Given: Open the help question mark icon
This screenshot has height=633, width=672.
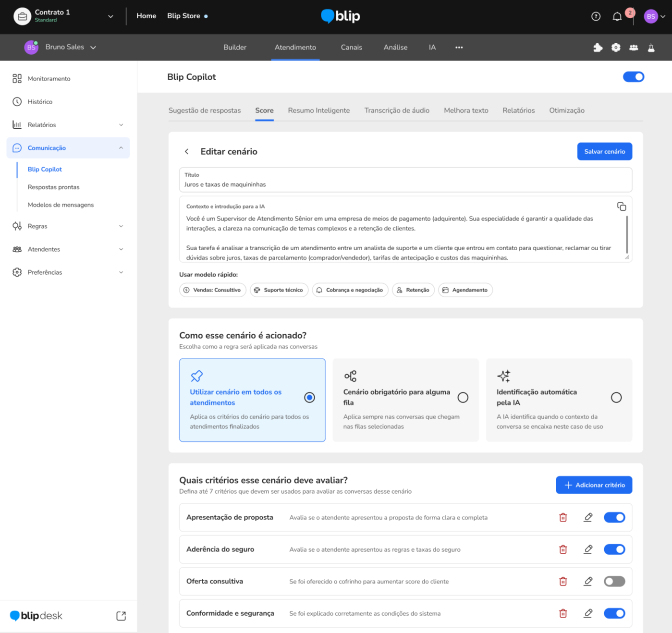Looking at the screenshot, I should [596, 16].
